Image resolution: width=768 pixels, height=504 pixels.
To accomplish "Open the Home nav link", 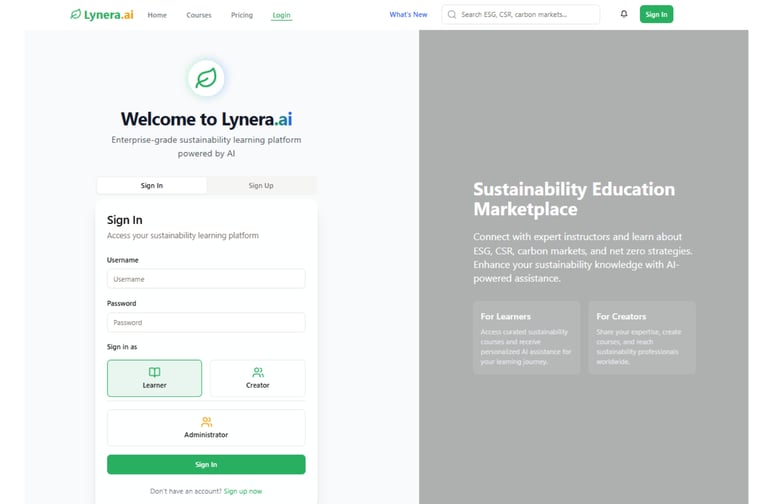I will (x=157, y=15).
